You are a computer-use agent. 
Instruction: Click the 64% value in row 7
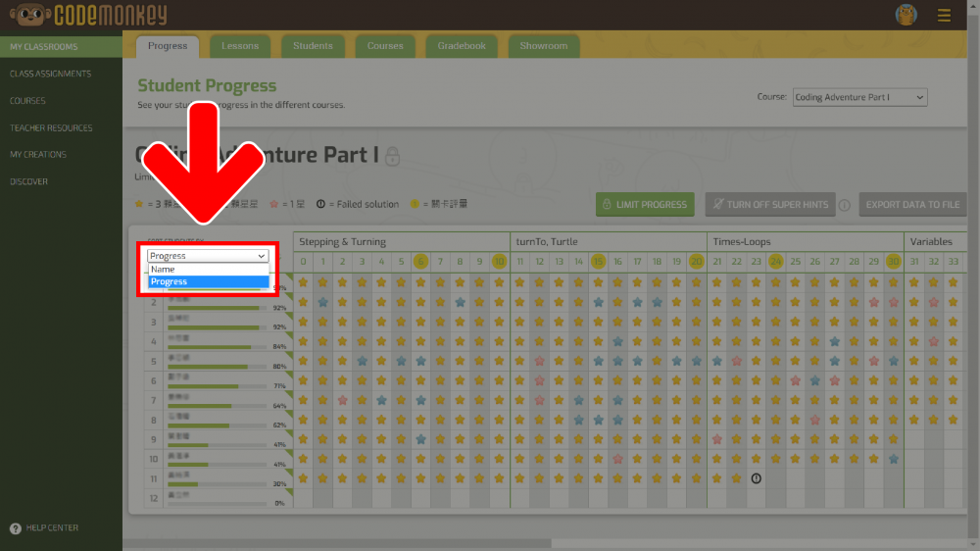click(279, 406)
